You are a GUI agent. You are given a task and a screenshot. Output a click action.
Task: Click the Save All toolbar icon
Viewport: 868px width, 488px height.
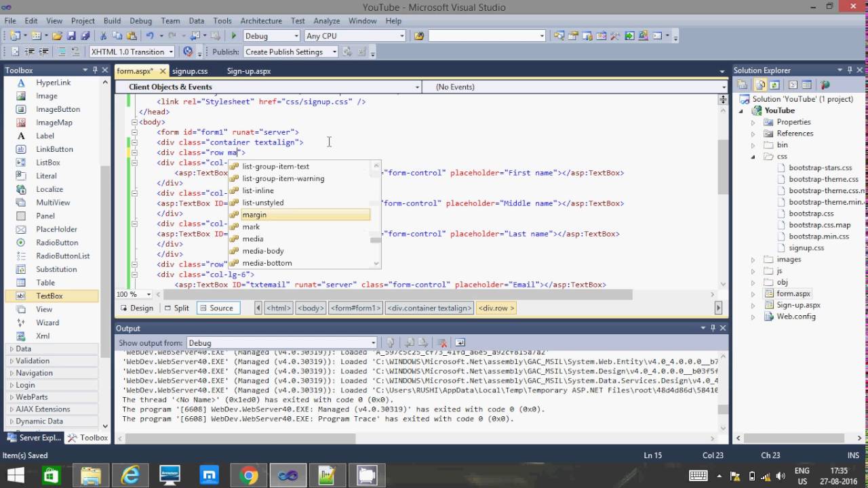(85, 36)
